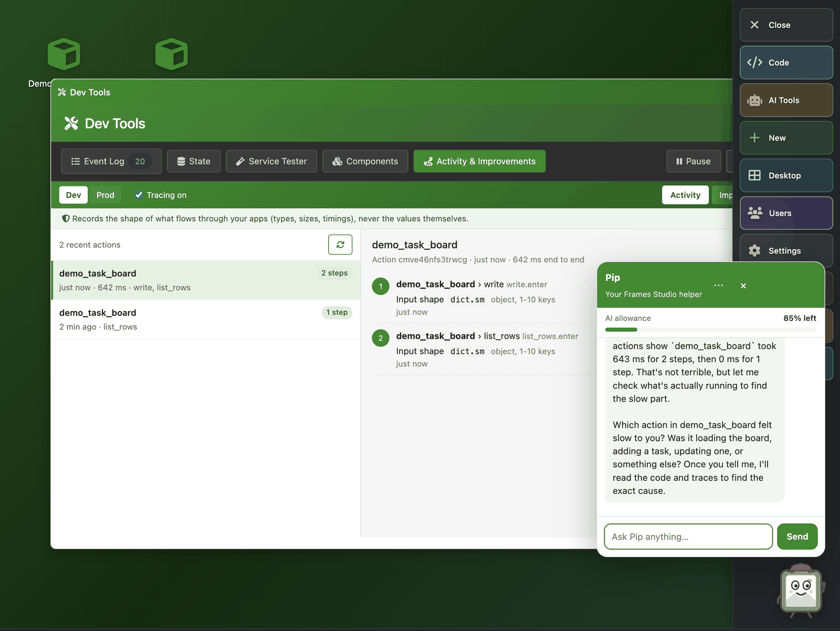Open the State tab
Viewport: 840px width, 631px height.
[x=194, y=161]
